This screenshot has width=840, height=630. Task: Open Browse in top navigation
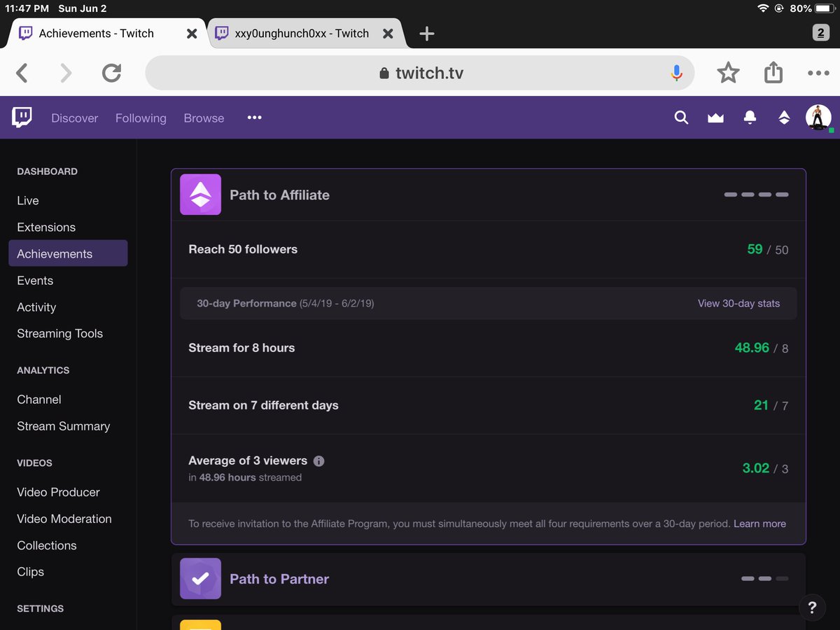tap(204, 118)
